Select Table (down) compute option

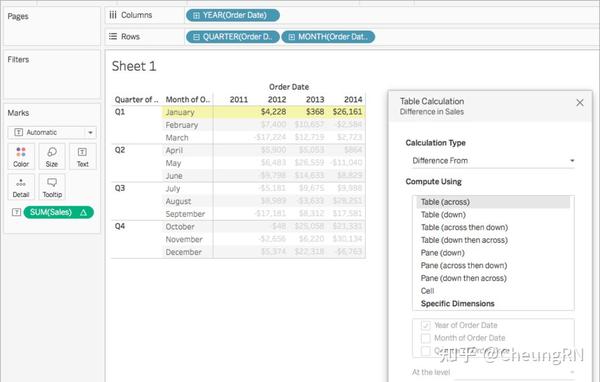pos(443,215)
